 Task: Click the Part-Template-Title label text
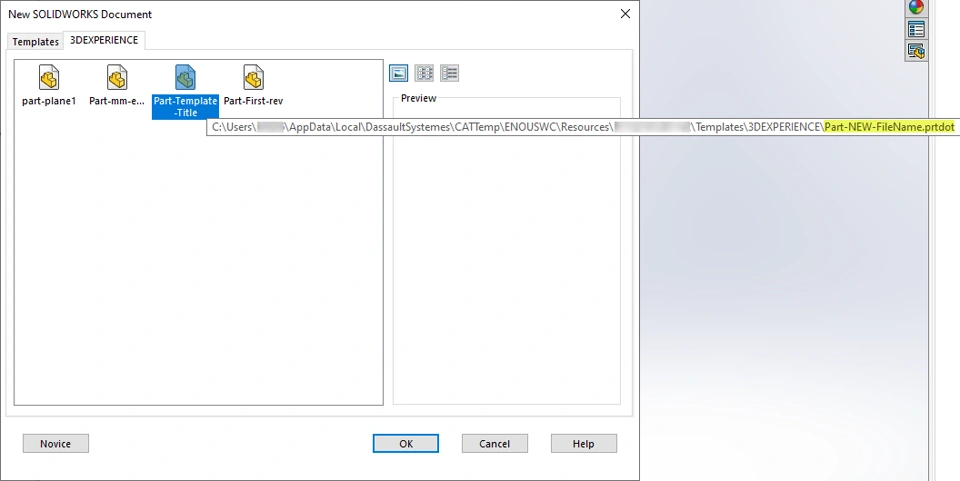(x=185, y=106)
